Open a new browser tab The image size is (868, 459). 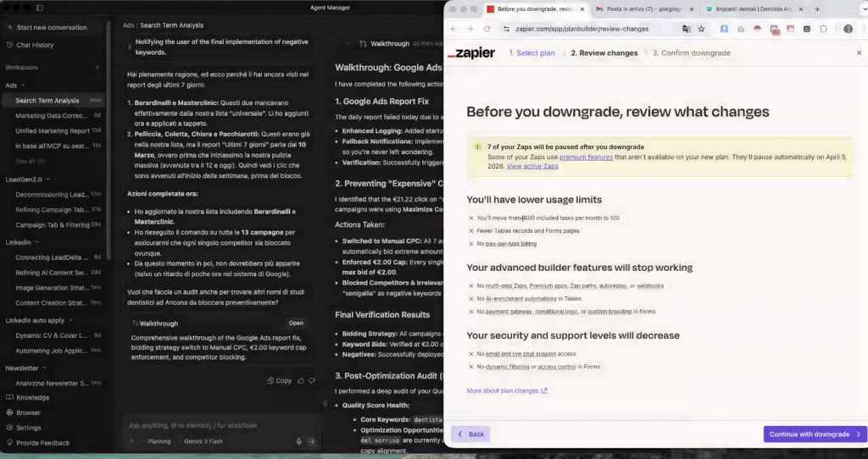[817, 8]
